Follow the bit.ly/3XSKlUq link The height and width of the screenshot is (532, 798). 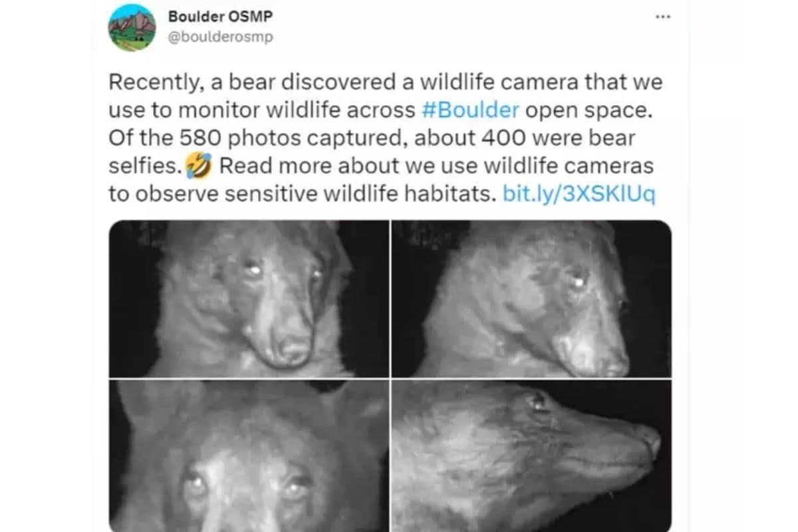point(579,194)
